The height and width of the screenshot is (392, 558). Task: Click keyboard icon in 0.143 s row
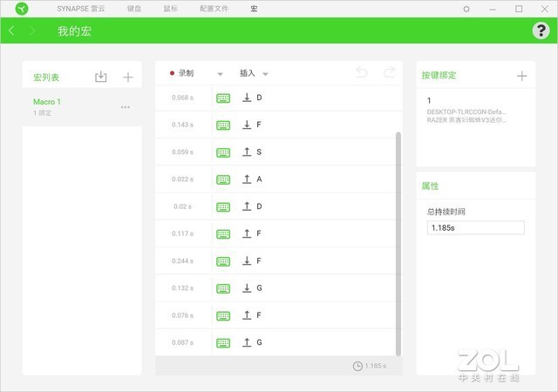[223, 125]
